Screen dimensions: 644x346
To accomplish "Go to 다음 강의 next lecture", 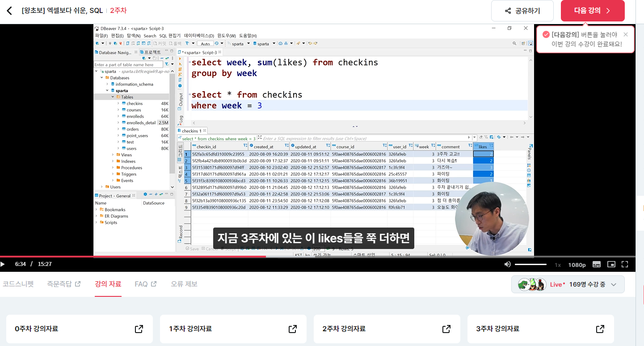I will point(593,11).
